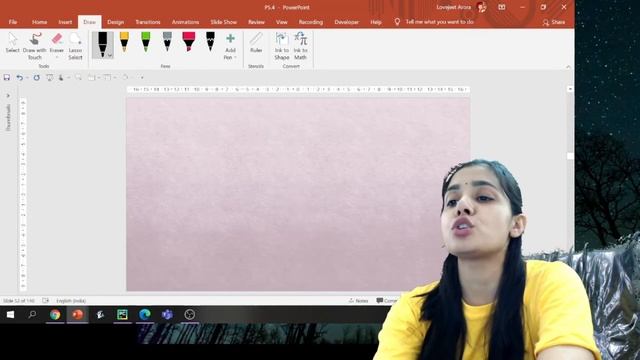Viewport: 640px width, 360px height.
Task: Open the View tab
Action: pyautogui.click(x=282, y=22)
